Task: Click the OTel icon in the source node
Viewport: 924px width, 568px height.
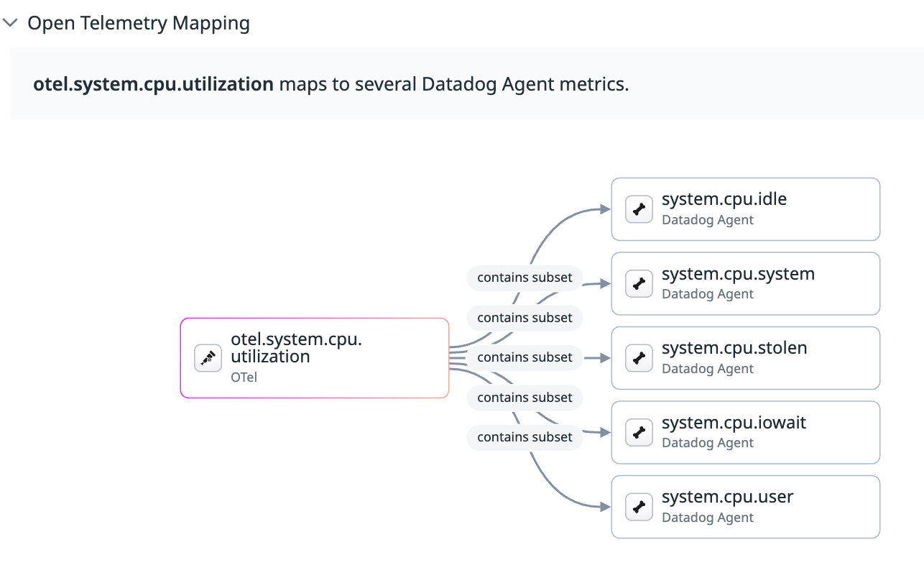Action: (x=208, y=358)
